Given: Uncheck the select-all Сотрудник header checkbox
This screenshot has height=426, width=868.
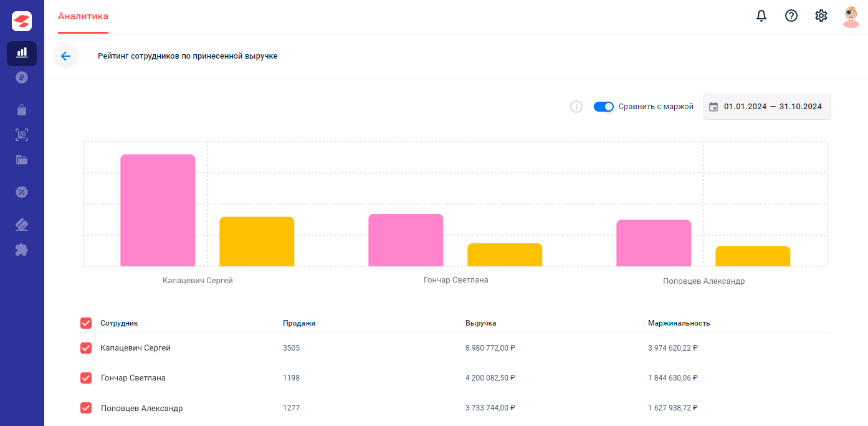Looking at the screenshot, I should click(x=86, y=323).
